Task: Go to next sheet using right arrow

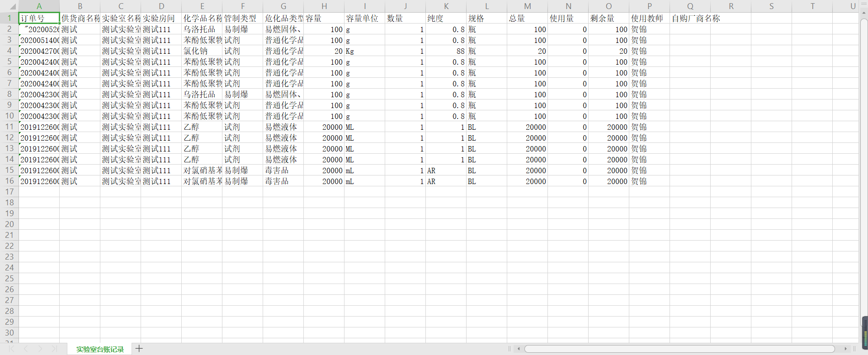Action: (40, 349)
